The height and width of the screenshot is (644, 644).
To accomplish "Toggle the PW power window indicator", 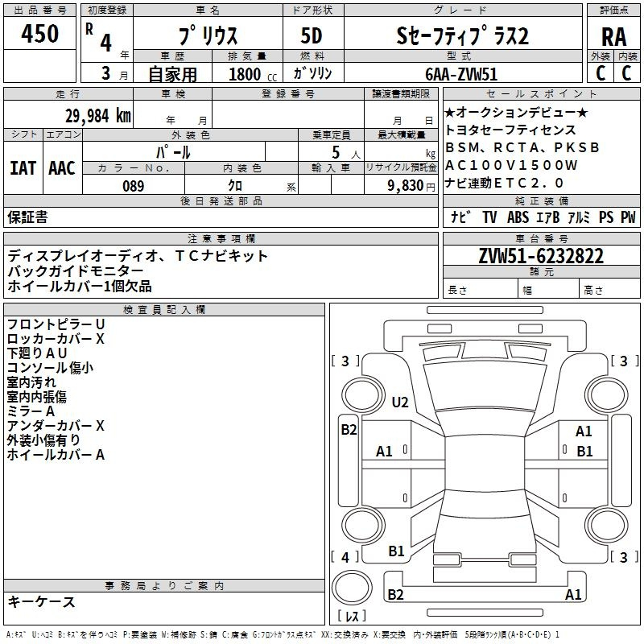I will tap(627, 217).
